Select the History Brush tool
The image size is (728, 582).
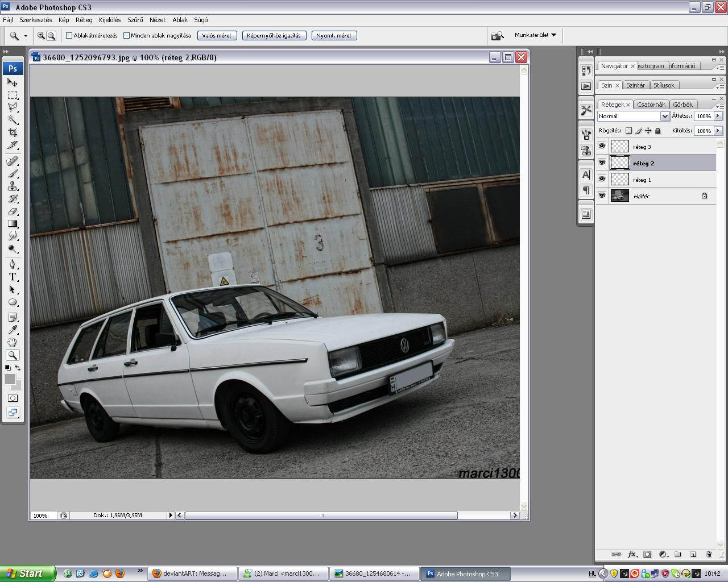(13, 199)
